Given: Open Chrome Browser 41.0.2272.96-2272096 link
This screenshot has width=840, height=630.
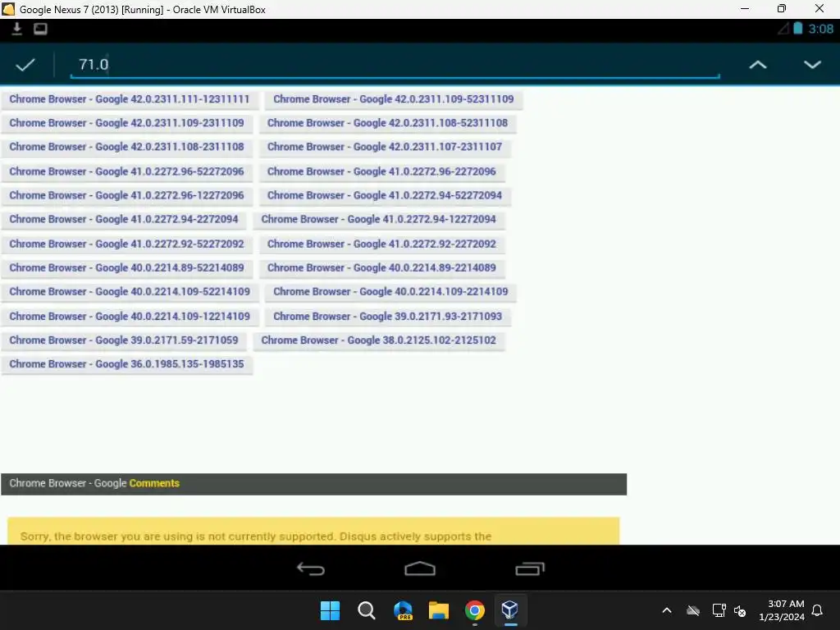Looking at the screenshot, I should [x=382, y=172].
